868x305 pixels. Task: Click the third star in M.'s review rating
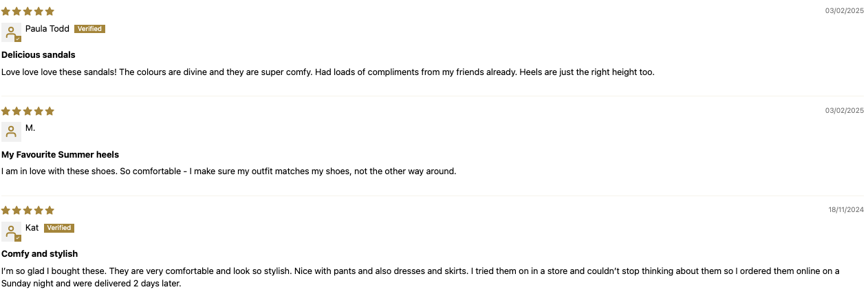[x=28, y=111]
